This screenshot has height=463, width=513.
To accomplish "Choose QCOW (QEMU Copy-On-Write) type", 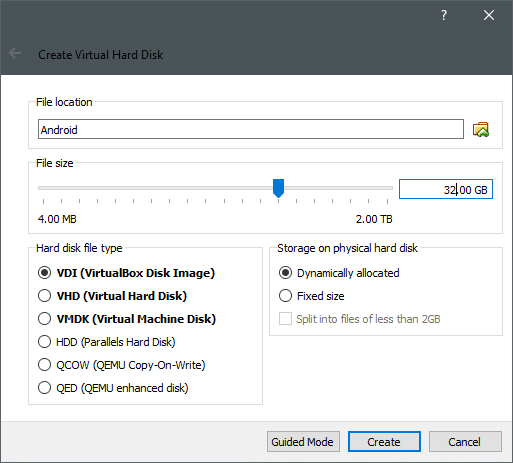I will pos(122,365).
